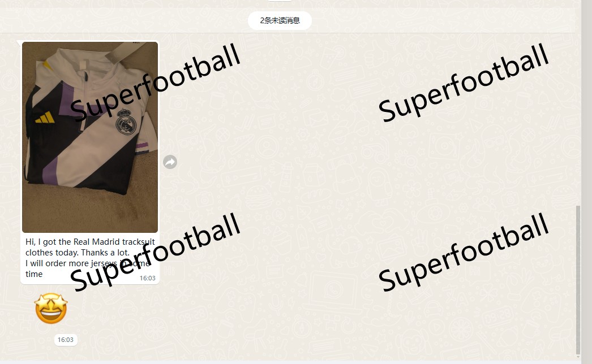Click the bottom-right Superfootball watermark
Screen dimensions: 592x364
pyautogui.click(x=464, y=252)
